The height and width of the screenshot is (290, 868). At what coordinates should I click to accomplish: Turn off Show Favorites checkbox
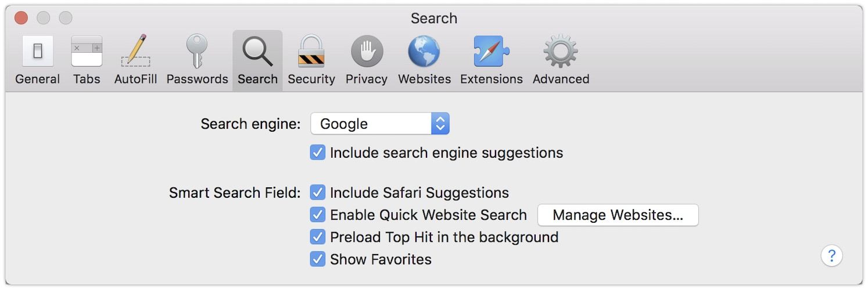coord(317,259)
